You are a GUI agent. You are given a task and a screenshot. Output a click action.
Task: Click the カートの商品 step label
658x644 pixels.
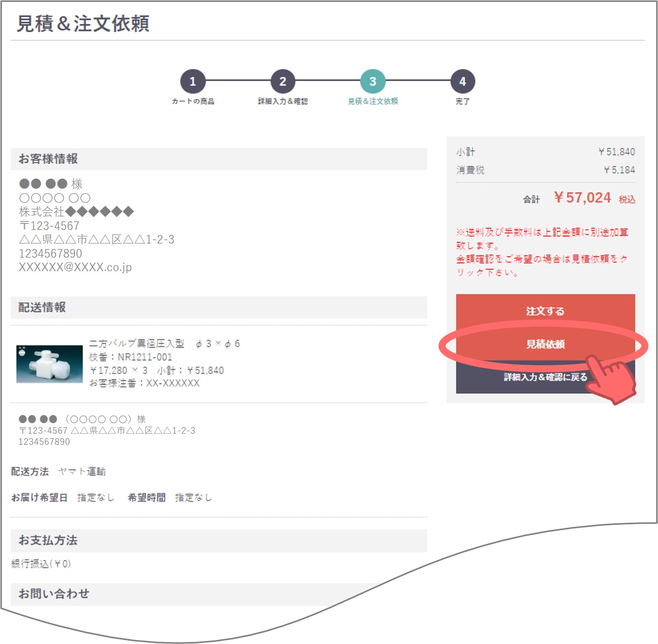193,102
